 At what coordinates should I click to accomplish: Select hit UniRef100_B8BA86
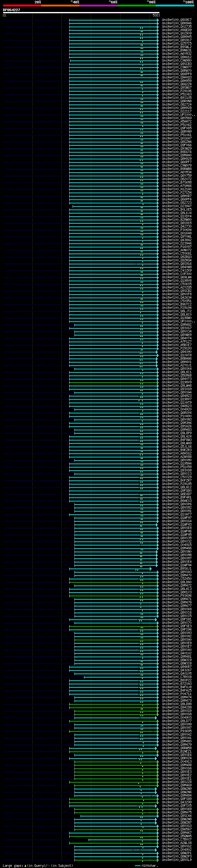point(177,358)
